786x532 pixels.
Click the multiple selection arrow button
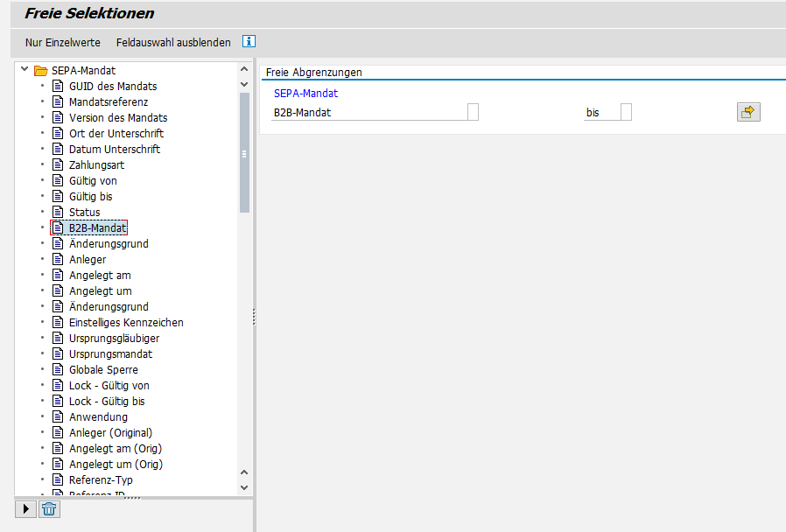click(x=748, y=112)
